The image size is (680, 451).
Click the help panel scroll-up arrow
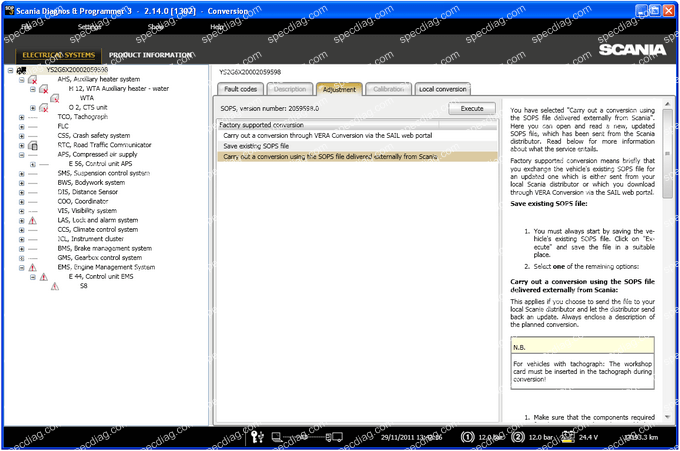pos(667,104)
